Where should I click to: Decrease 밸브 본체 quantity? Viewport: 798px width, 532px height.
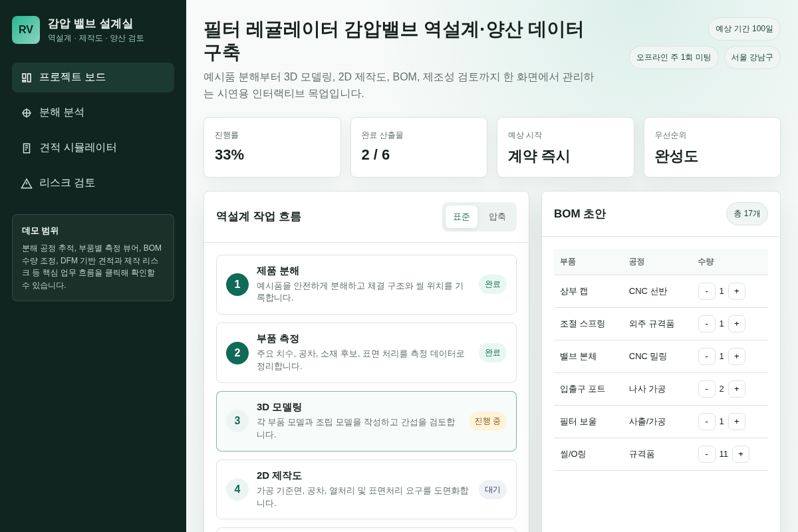[707, 356]
